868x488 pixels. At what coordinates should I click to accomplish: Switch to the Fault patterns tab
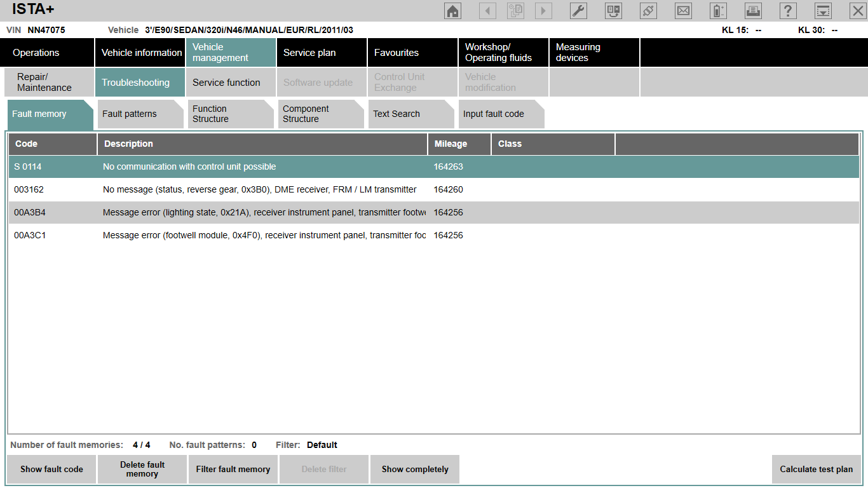coord(140,114)
